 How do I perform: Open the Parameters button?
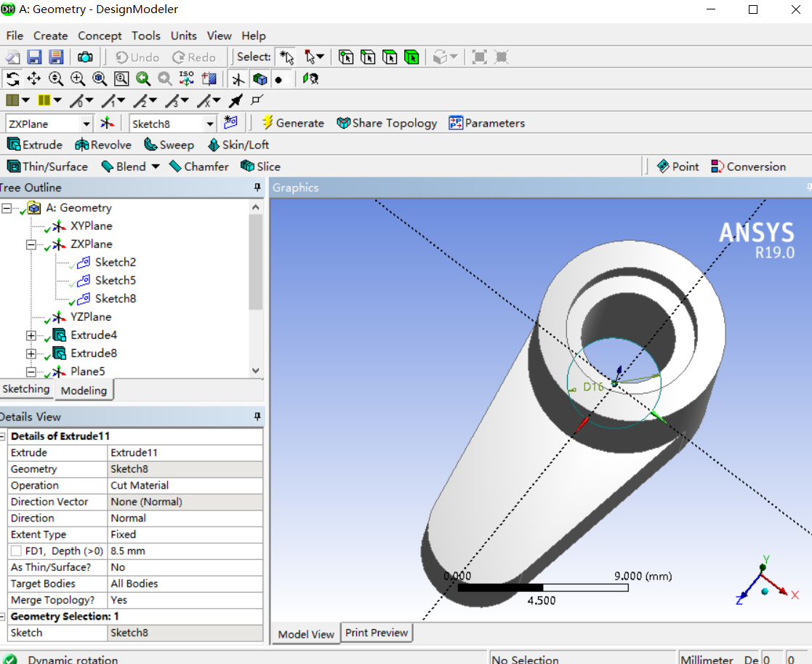click(487, 123)
